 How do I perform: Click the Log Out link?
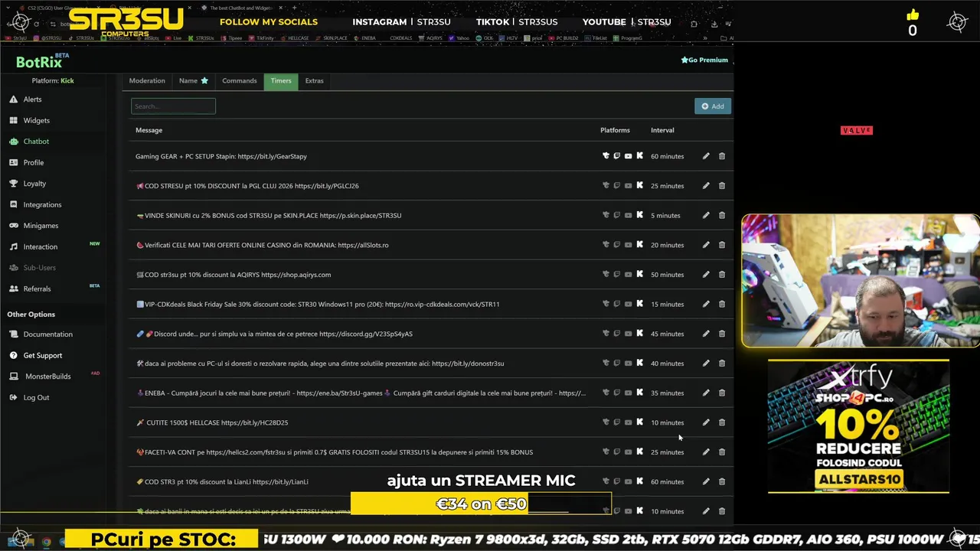[x=36, y=397]
